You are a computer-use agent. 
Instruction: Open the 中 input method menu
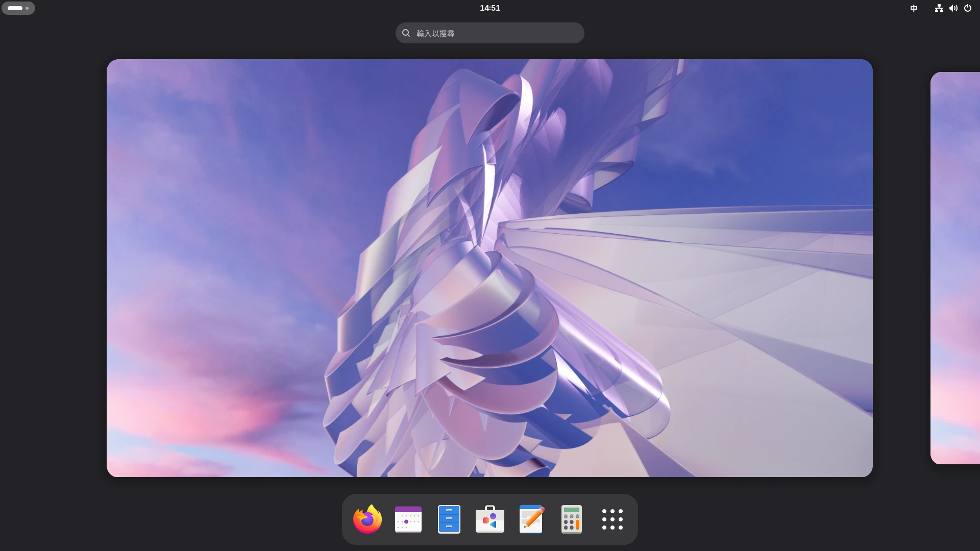(x=914, y=8)
